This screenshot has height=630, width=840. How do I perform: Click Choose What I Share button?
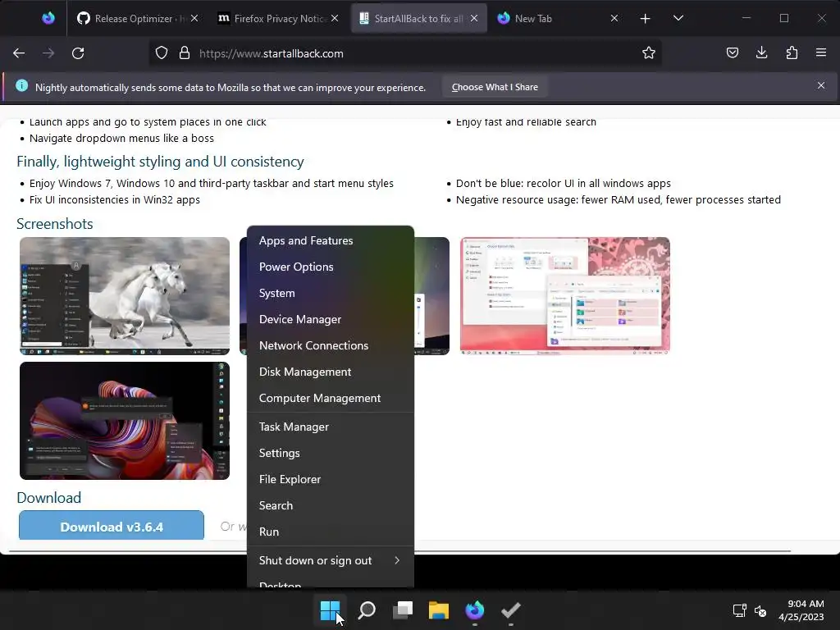click(495, 87)
